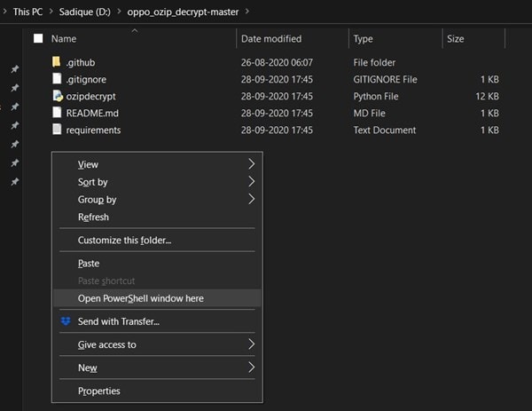Click the File folder type cell

374,62
